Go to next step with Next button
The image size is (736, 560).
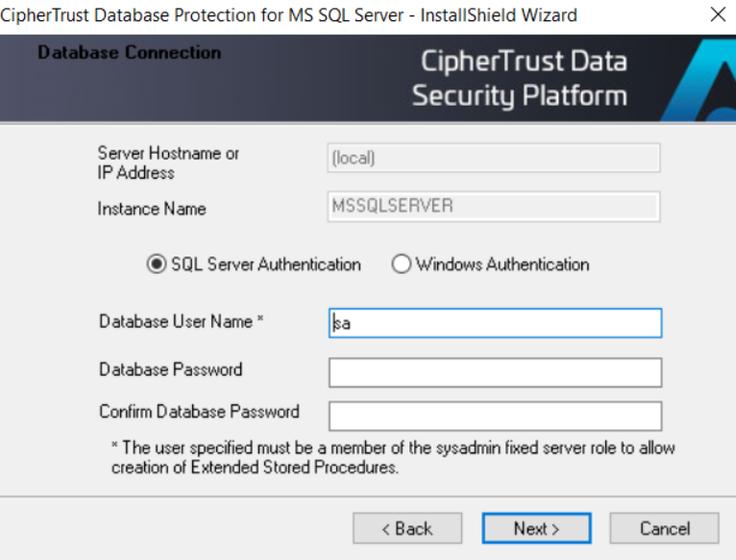click(x=536, y=528)
